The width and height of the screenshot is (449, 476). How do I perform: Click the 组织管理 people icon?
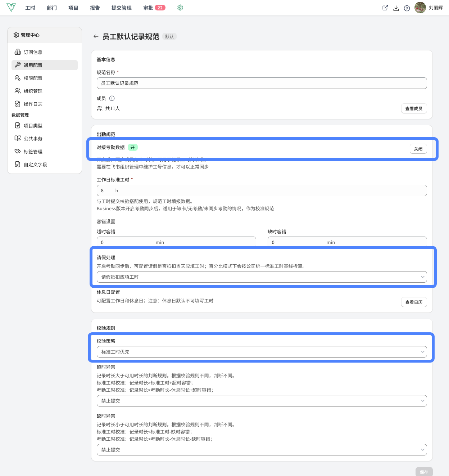click(18, 91)
